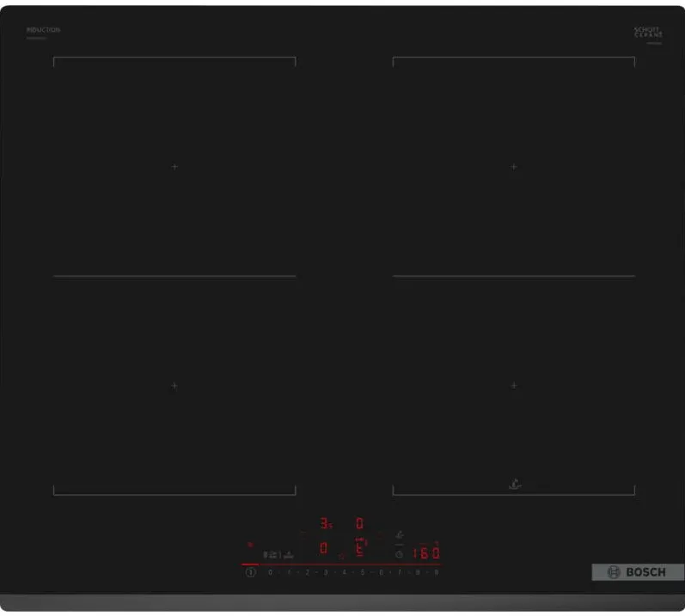Tap the main power on/off symbol
Viewport: 685px width, 616px height.
(x=250, y=572)
